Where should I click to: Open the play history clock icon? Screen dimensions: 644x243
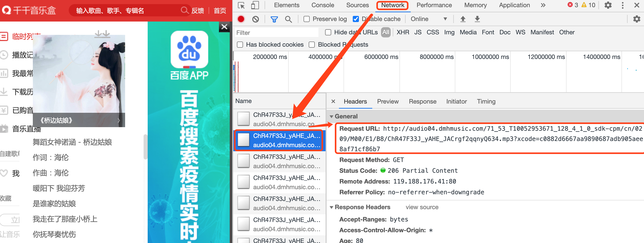coord(4,55)
